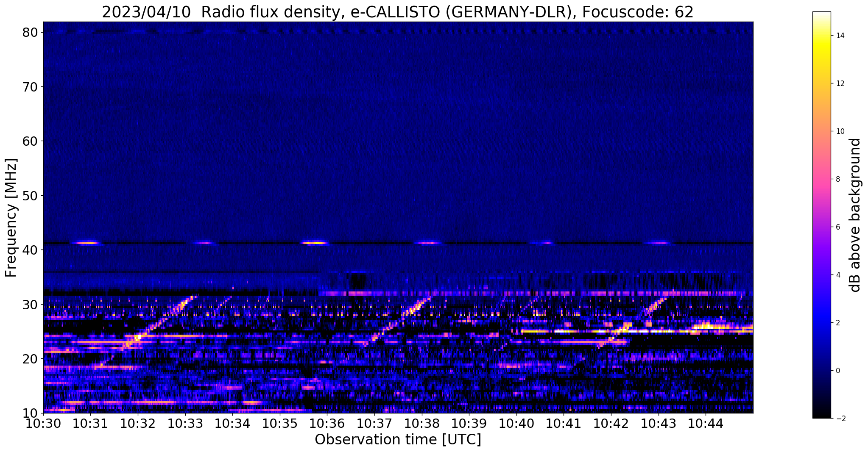Click the colorbar tick label 4
868x452 pixels.
pos(837,275)
